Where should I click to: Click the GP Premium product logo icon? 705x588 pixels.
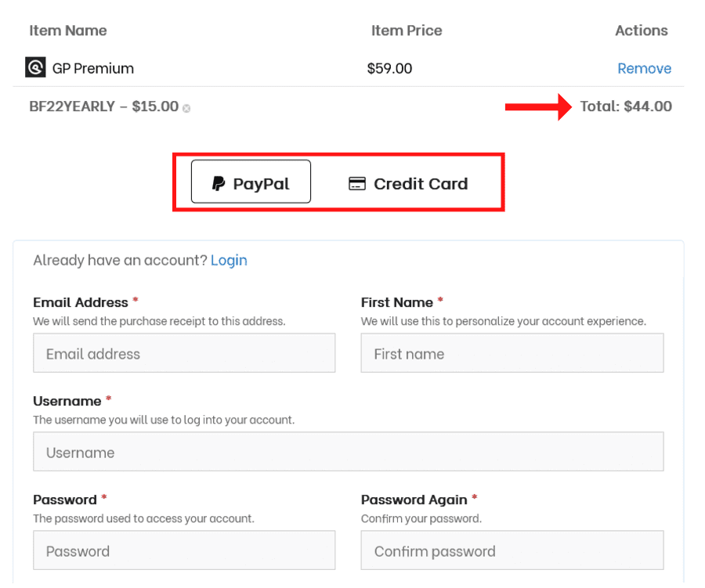(35, 67)
